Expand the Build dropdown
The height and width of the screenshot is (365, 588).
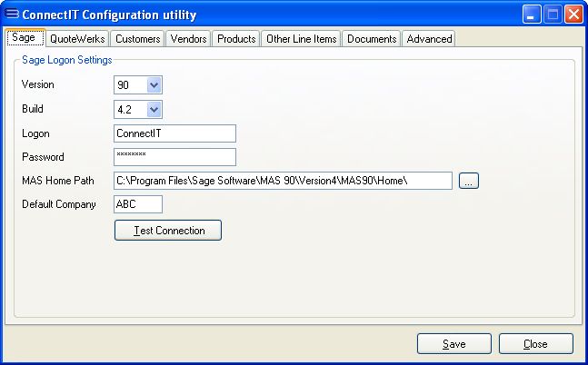click(154, 110)
